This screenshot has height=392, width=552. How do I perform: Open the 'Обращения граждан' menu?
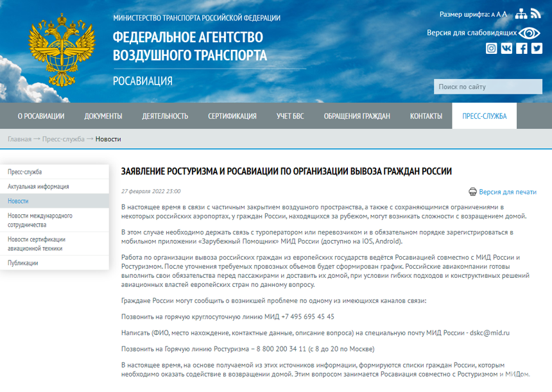coord(357,116)
